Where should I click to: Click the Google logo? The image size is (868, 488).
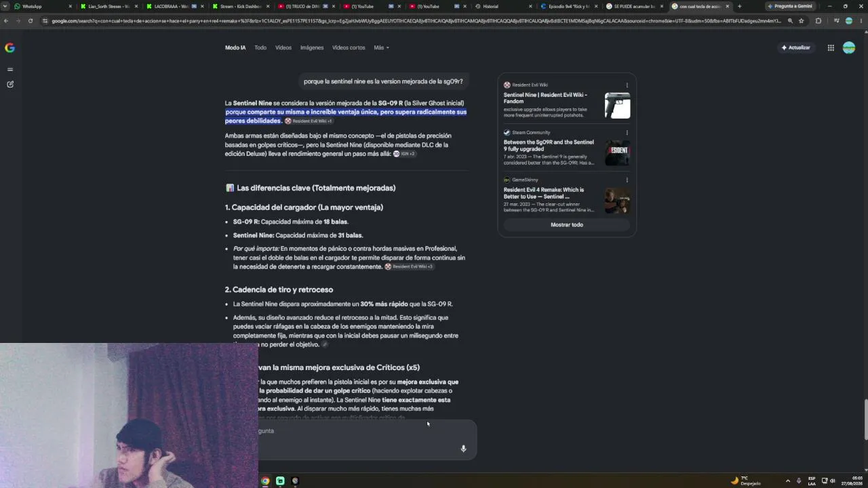pos(9,47)
